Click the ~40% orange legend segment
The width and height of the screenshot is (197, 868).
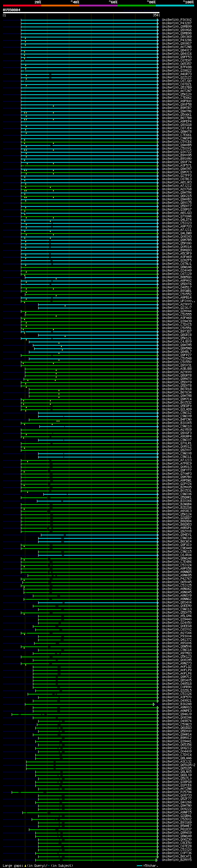pyautogui.click(x=60, y=6)
